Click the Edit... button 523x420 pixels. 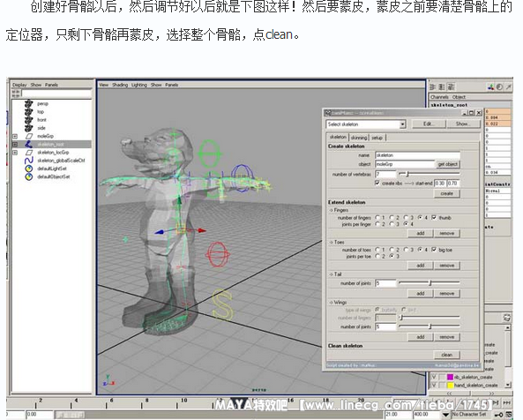click(429, 124)
